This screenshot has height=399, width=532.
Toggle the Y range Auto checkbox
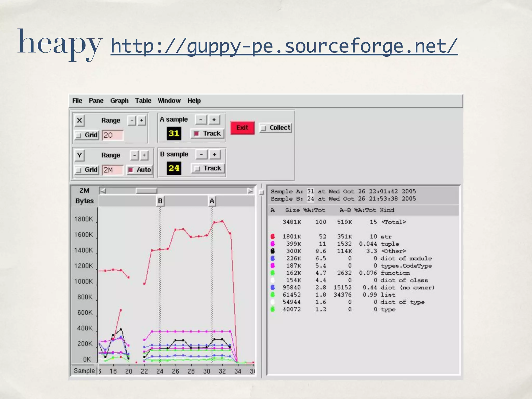click(139, 170)
